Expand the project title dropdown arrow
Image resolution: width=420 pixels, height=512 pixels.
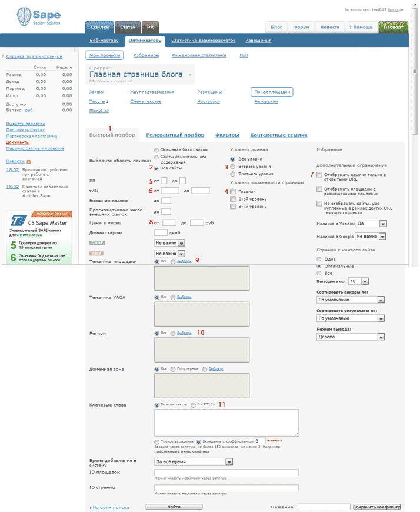click(190, 75)
